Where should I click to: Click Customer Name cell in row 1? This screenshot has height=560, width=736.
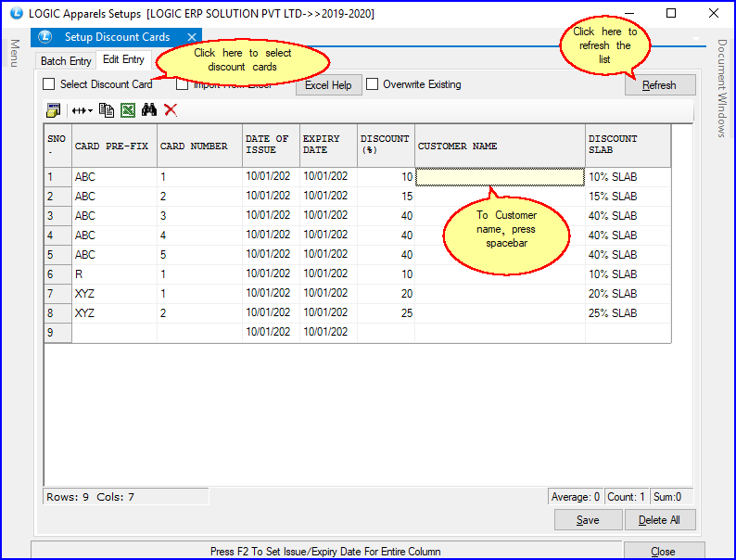coord(500,177)
